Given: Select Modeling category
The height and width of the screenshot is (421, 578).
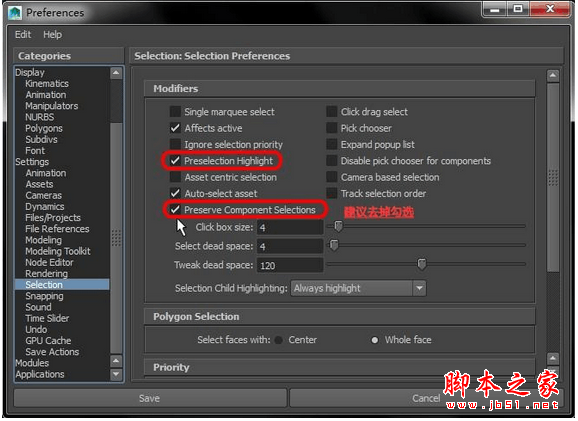Looking at the screenshot, I should point(43,240).
